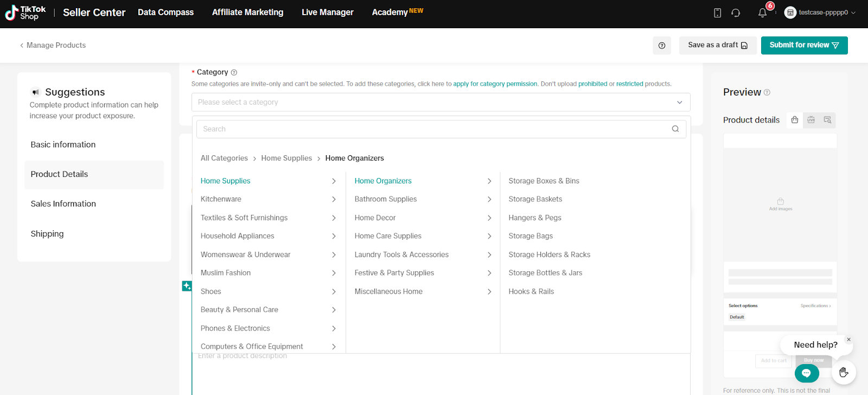Image resolution: width=868 pixels, height=395 pixels.
Task: Click the category search field
Action: 434,129
